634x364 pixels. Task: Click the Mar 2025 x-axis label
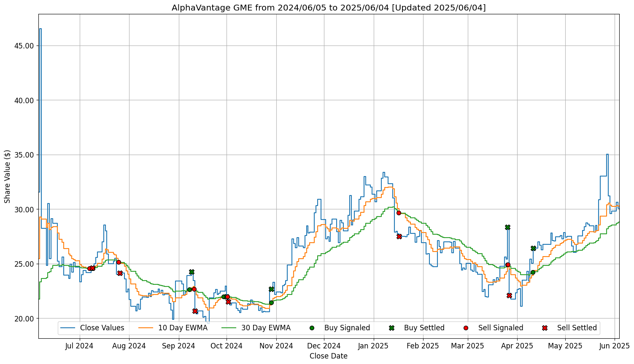click(x=468, y=346)
